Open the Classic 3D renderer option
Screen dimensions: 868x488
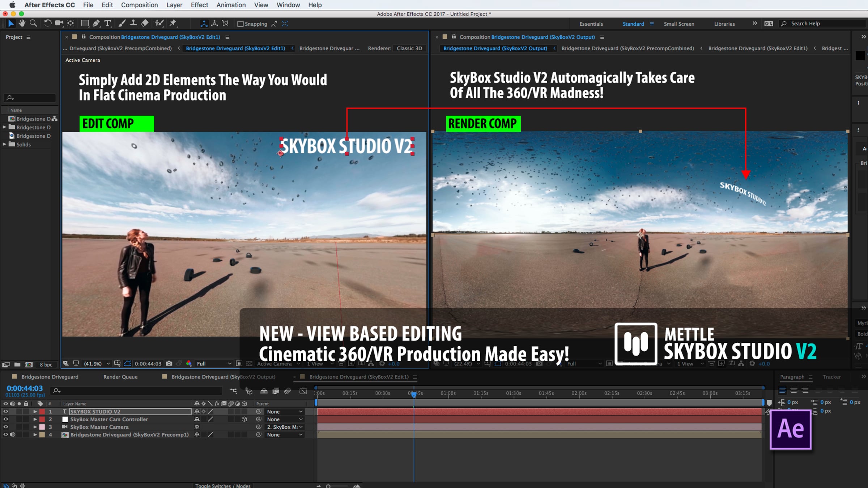coord(409,48)
